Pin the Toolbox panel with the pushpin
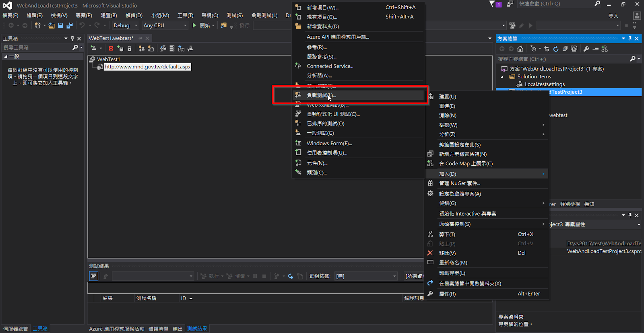The height and width of the screenshot is (333, 644). point(72,39)
